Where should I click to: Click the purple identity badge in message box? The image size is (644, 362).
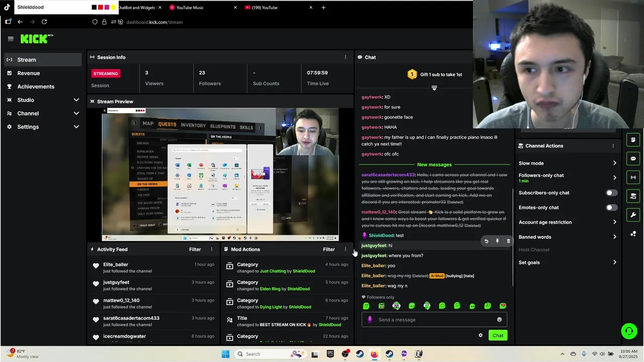click(x=370, y=320)
